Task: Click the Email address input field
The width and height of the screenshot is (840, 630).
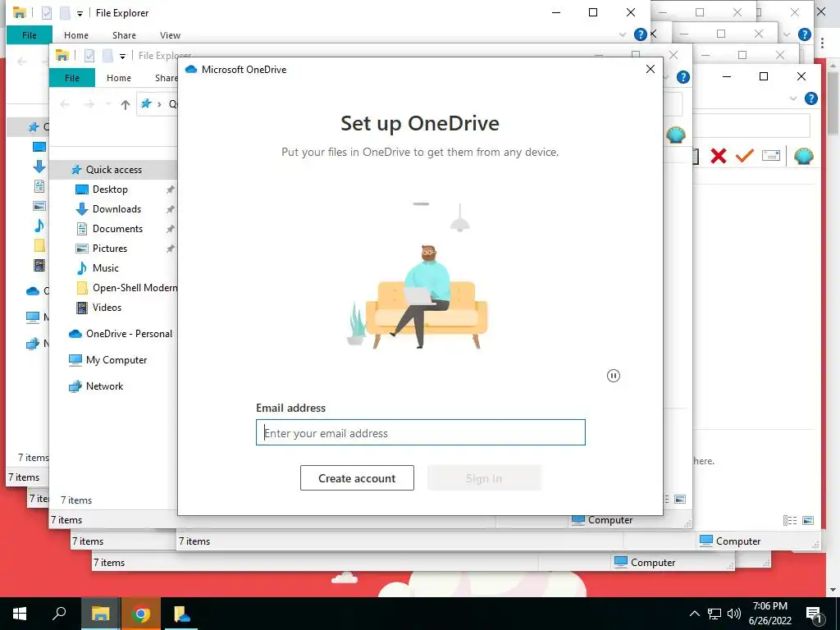Action: (x=421, y=432)
